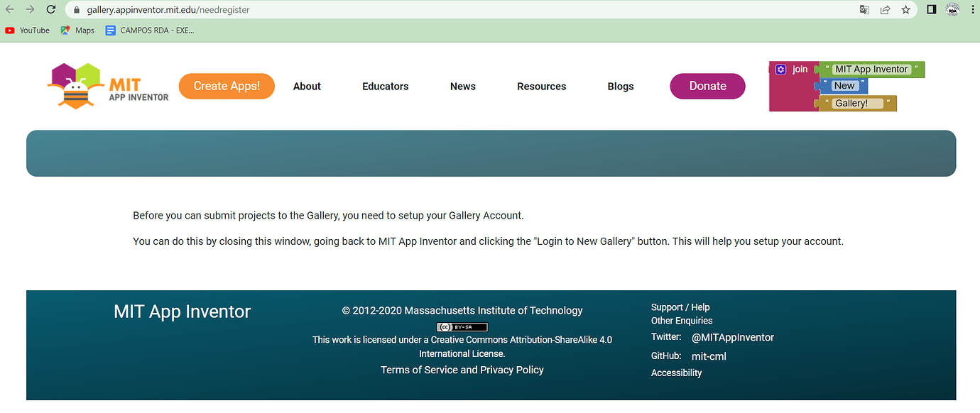Click the address bar URL
The height and width of the screenshot is (413, 980).
pyautogui.click(x=168, y=10)
